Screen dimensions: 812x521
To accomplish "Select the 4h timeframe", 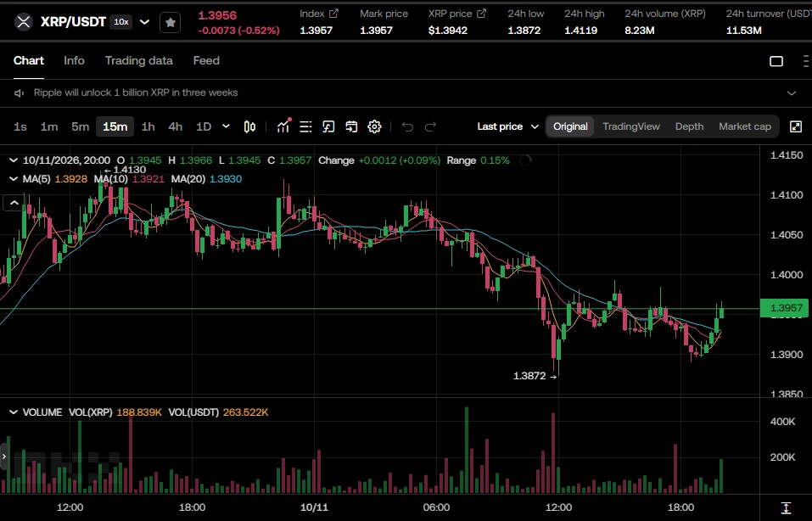I will 176,127.
